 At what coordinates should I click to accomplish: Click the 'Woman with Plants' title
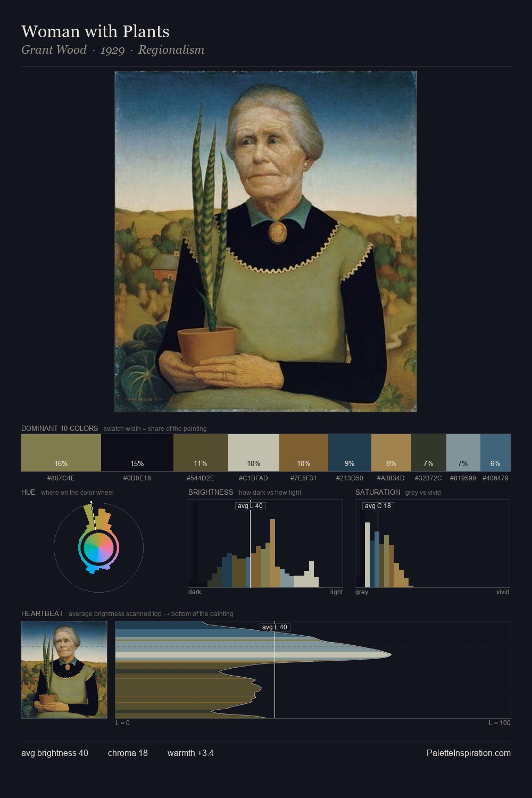pos(95,31)
